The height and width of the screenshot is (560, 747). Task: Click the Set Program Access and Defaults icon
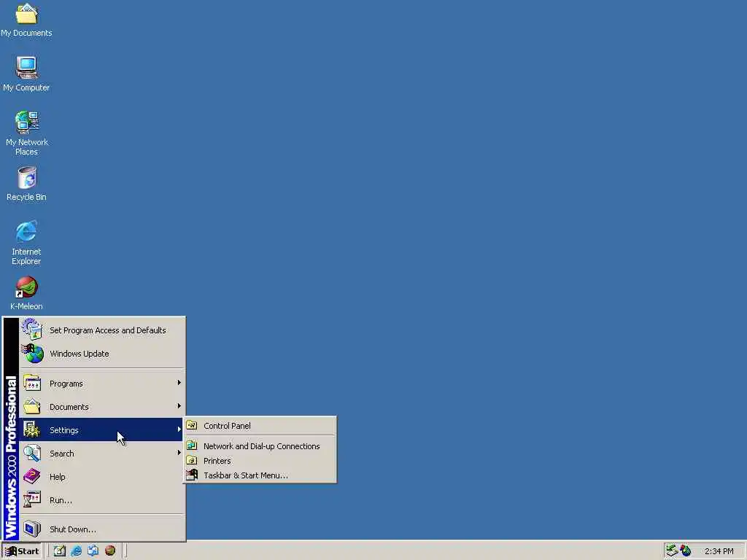tap(32, 330)
